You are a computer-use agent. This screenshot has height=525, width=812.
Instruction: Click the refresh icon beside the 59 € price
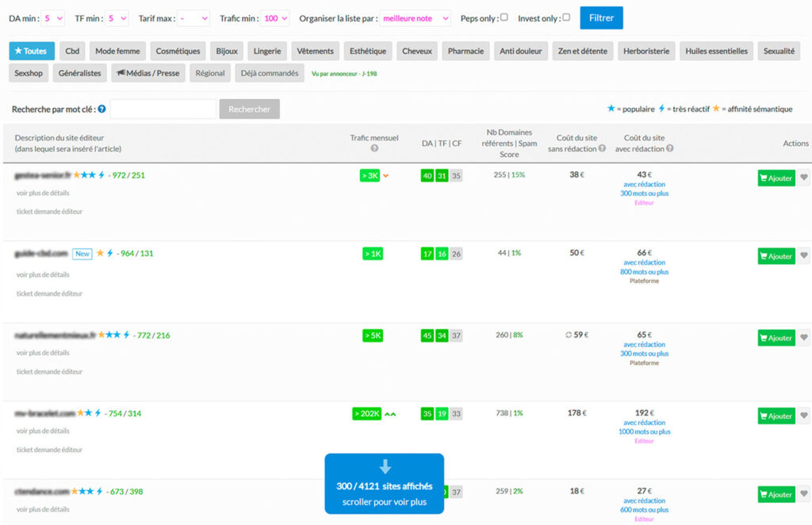coord(568,335)
